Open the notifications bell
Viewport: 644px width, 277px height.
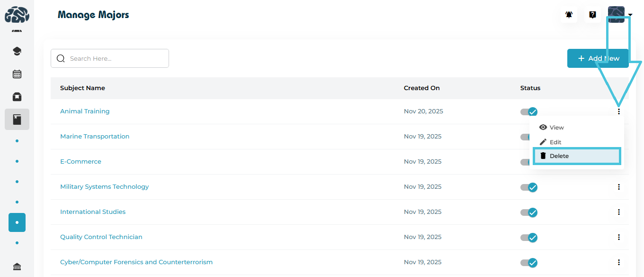569,15
